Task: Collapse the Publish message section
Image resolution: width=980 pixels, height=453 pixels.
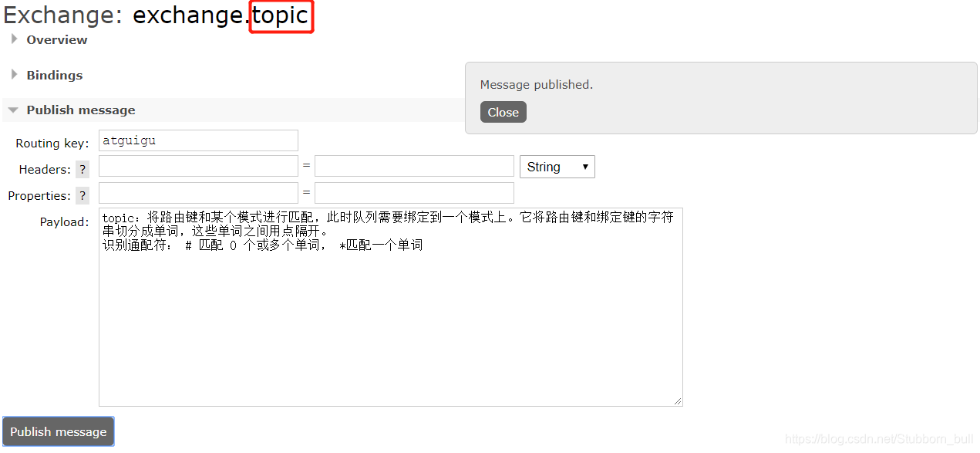Action: [x=80, y=110]
